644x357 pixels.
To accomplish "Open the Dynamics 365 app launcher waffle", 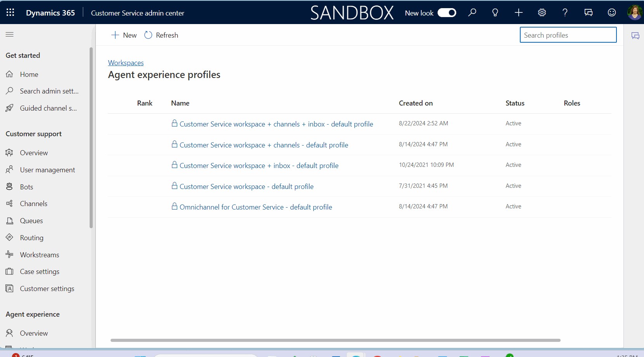I will pos(10,13).
